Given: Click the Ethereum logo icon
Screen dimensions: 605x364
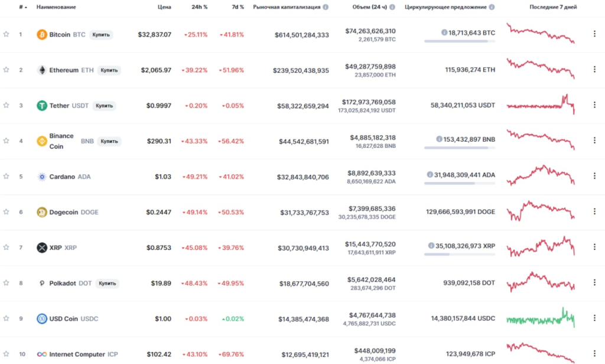Looking at the screenshot, I should [x=42, y=70].
